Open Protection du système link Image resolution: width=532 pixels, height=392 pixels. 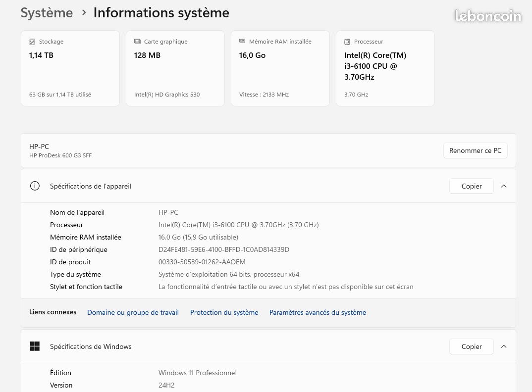tap(224, 312)
